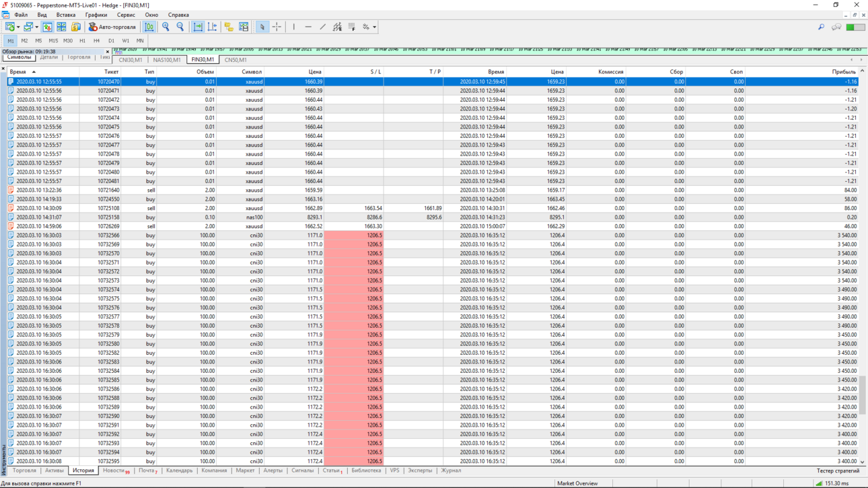Viewport: 868px width, 488px height.
Task: Close the toolbox panel with the x
Action: [3, 69]
